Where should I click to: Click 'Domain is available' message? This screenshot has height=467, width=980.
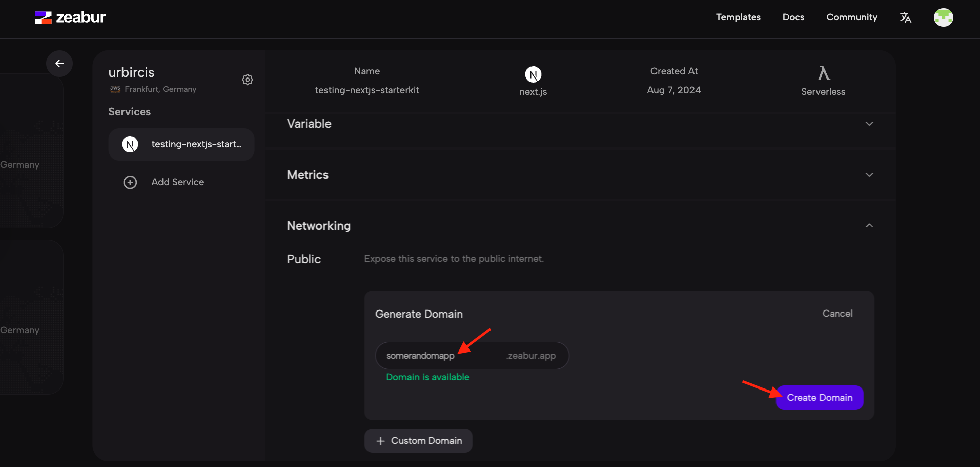click(x=427, y=377)
